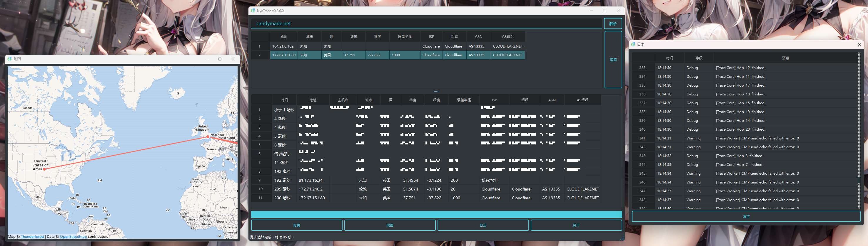Viewport: 868px width, 246px height.
Task: Select the 172.67.151.80 cell in resolve table
Action: [284, 55]
